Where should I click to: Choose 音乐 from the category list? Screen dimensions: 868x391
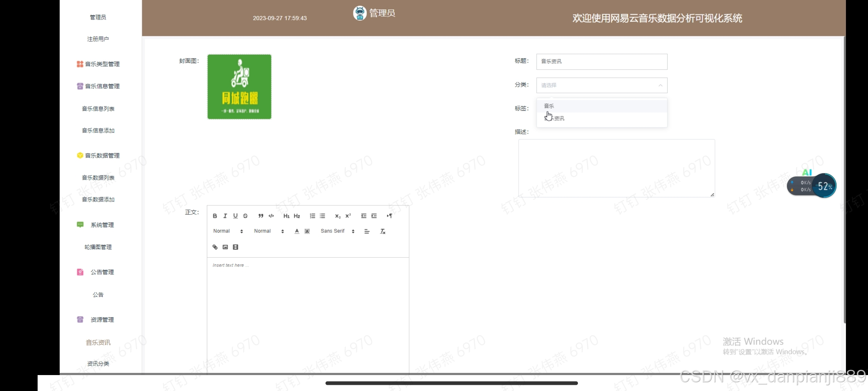(x=549, y=106)
